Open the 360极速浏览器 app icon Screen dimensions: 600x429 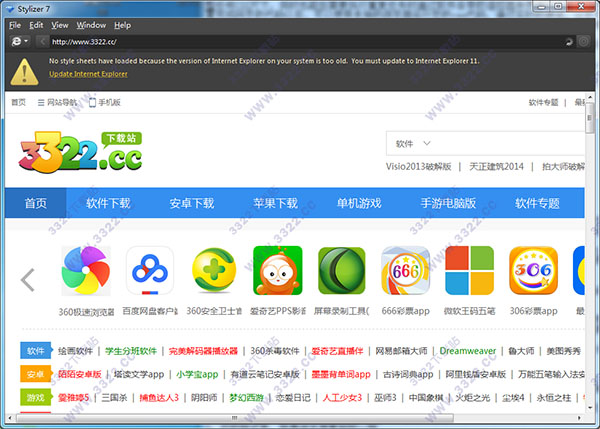point(86,271)
